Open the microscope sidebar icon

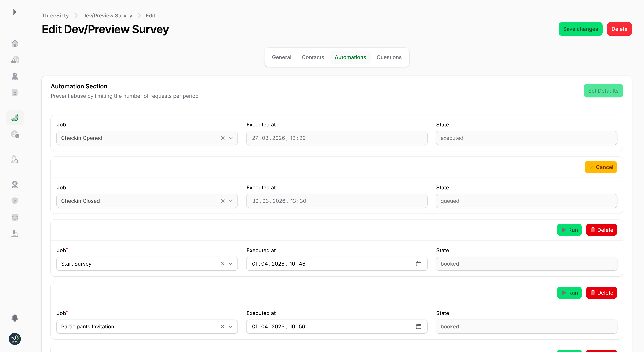point(15,234)
